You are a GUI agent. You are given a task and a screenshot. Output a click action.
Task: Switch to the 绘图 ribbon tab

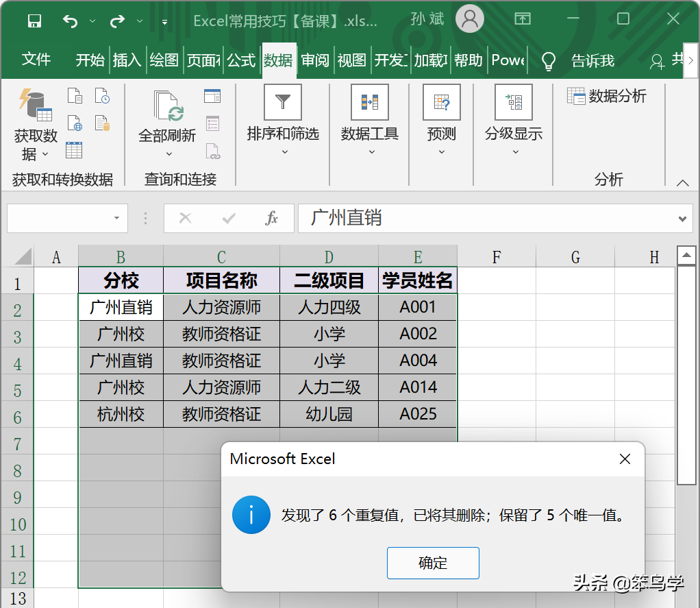164,60
